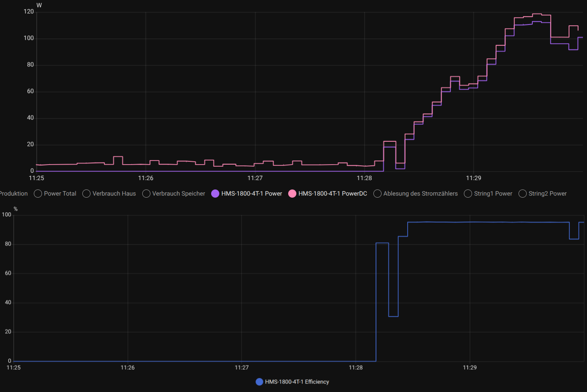This screenshot has height=392, width=587.
Task: Click the 120 label on W axis
Action: 29,11
